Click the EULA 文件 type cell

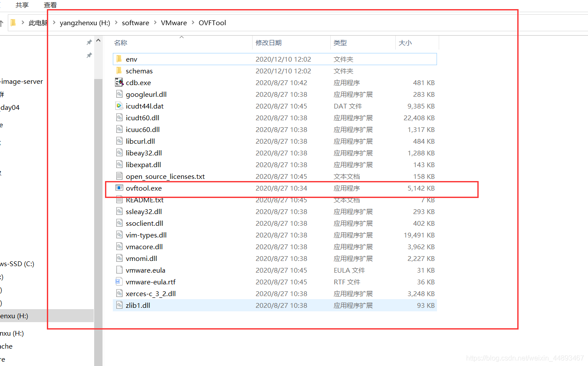coord(349,270)
